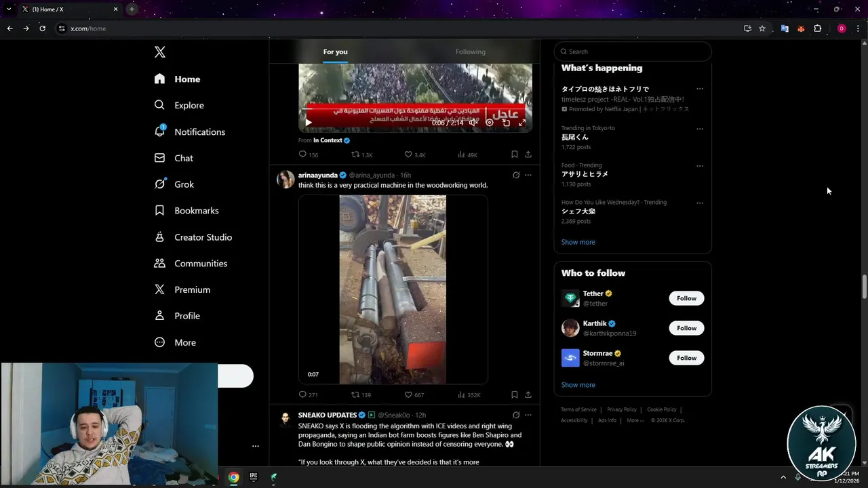The image size is (868, 488).
Task: Reply to the In Context post (156)
Action: pyautogui.click(x=309, y=155)
